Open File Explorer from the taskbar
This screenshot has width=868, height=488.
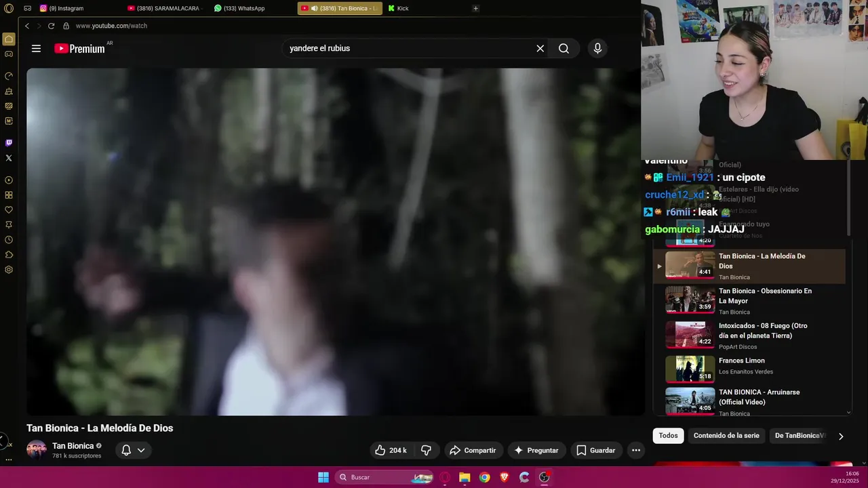point(465,477)
